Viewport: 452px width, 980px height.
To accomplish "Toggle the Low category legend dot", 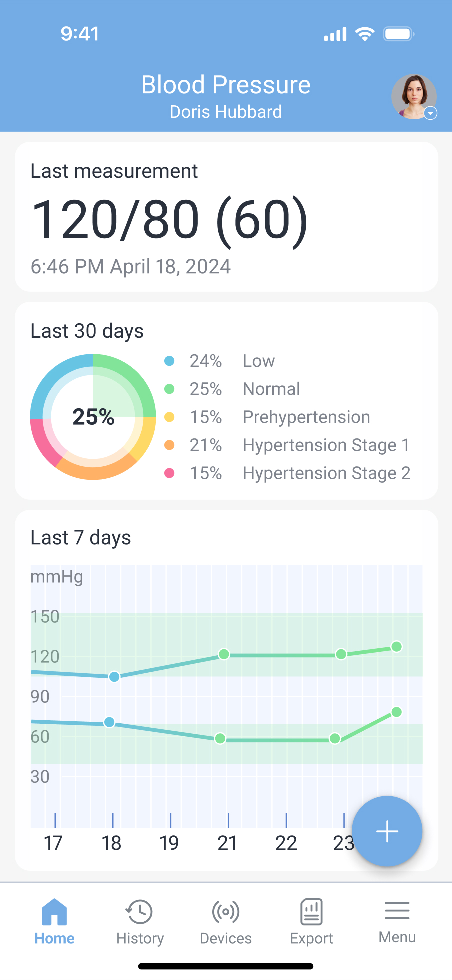I will (170, 361).
